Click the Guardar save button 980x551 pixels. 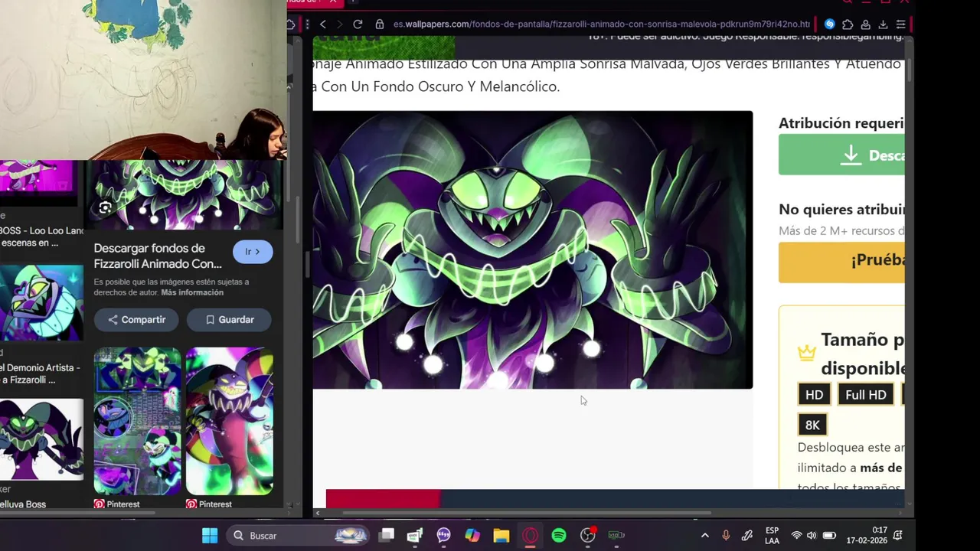[230, 320]
